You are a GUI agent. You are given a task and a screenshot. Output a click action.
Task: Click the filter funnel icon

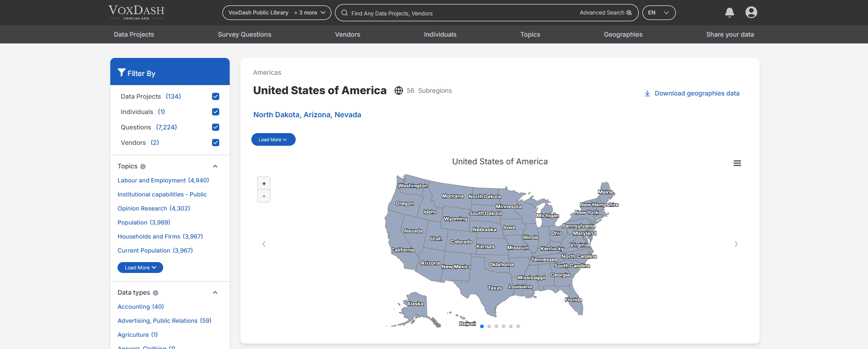(x=121, y=72)
